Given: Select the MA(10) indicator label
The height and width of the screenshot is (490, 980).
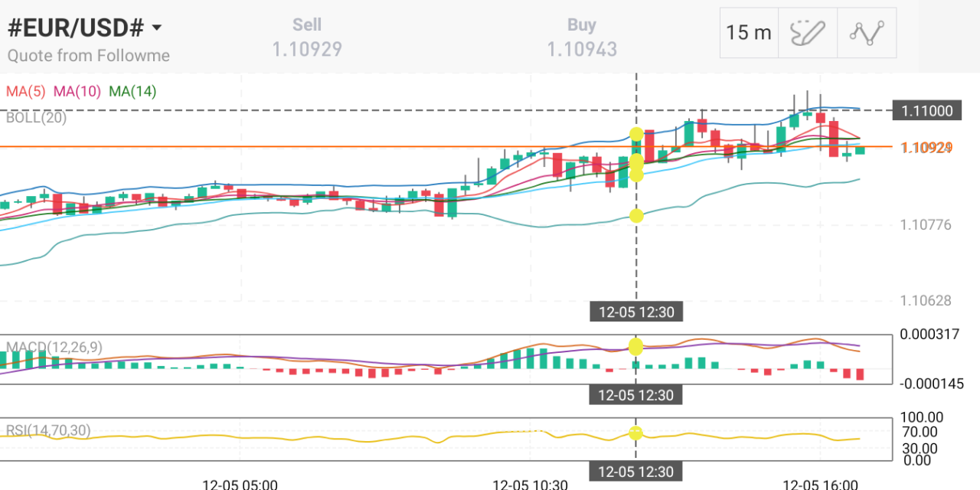Looking at the screenshot, I should (77, 92).
